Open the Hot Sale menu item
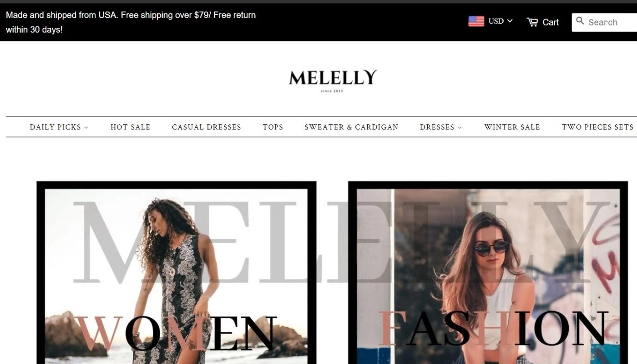 coord(130,127)
